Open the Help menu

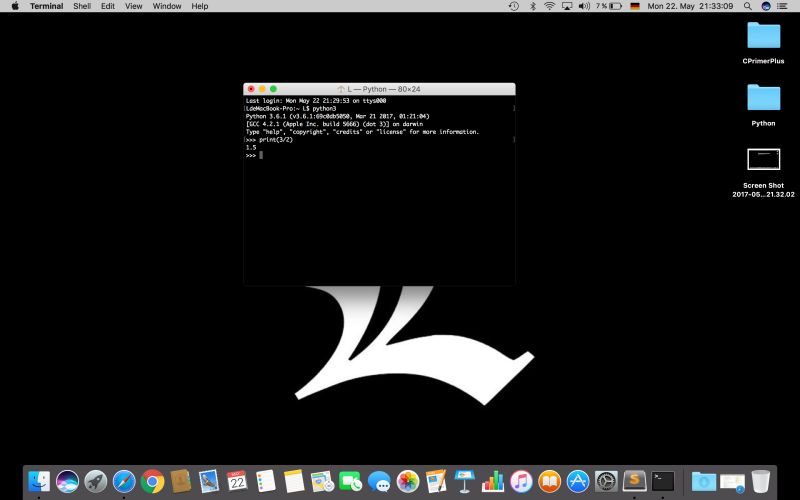[x=199, y=6]
